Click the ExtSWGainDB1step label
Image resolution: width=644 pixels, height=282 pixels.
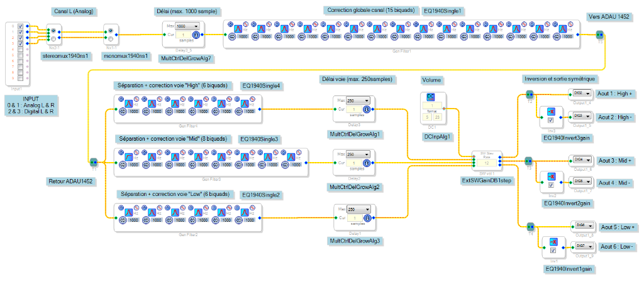point(487,180)
